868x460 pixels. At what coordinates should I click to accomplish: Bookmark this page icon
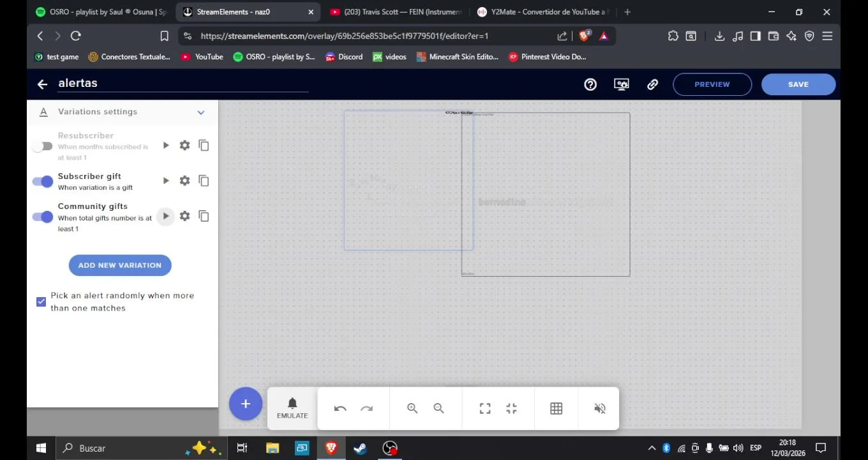click(164, 36)
